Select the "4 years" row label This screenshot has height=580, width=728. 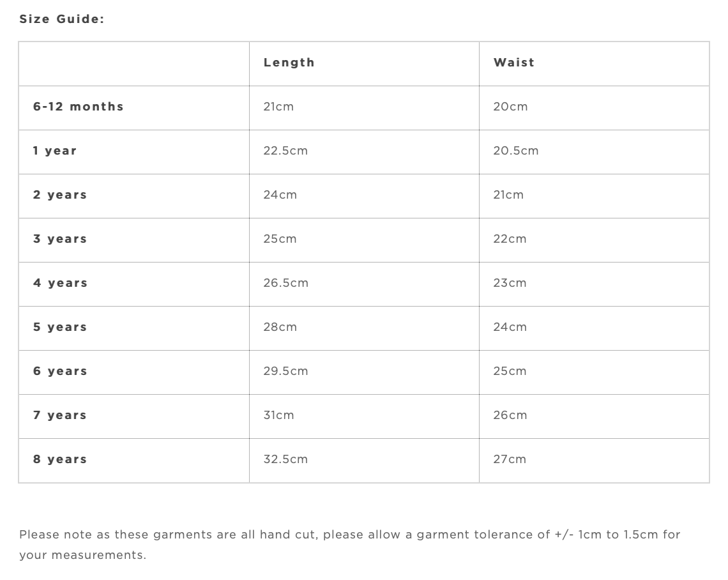click(60, 283)
